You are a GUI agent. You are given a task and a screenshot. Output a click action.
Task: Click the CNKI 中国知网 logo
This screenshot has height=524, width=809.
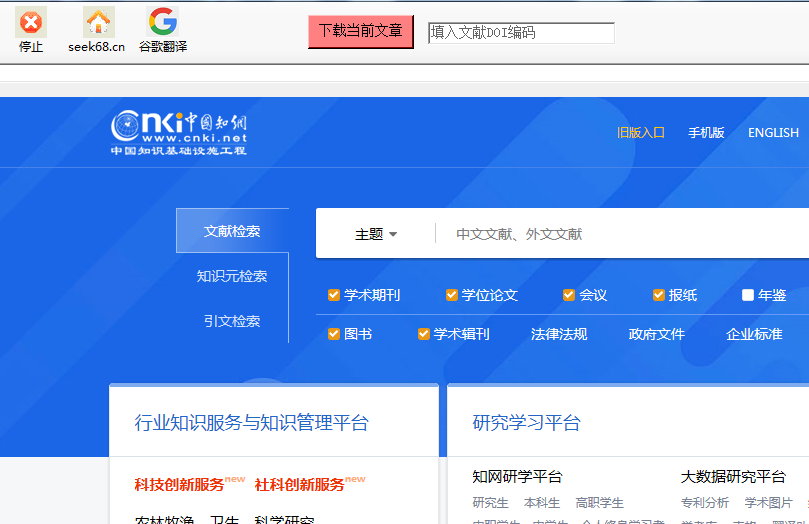(179, 133)
